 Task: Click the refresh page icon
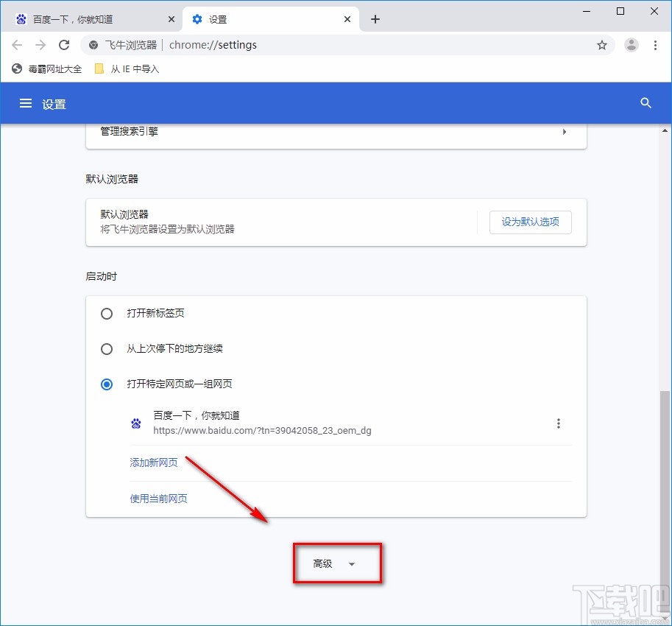pos(64,45)
